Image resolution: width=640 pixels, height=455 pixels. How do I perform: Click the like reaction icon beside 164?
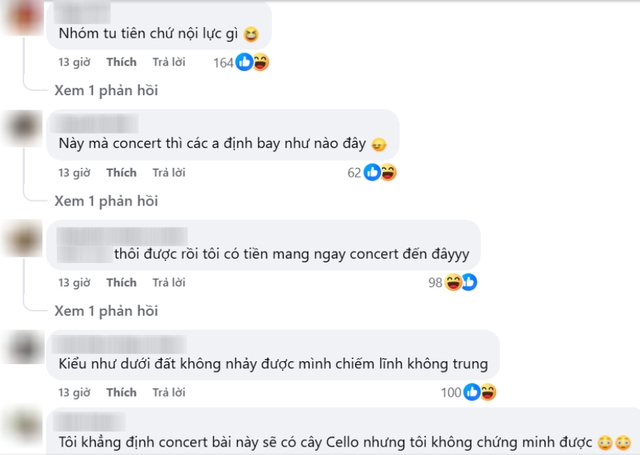244,62
